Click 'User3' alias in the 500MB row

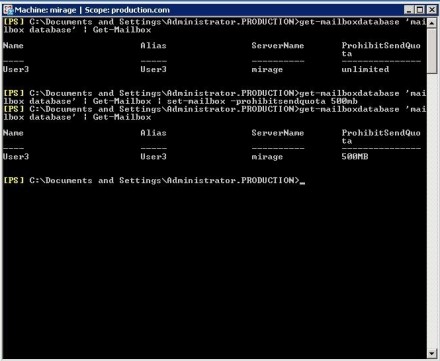[x=153, y=156]
